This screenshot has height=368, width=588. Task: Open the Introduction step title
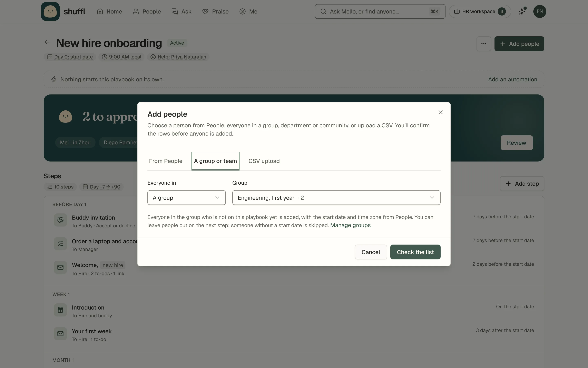88,308
